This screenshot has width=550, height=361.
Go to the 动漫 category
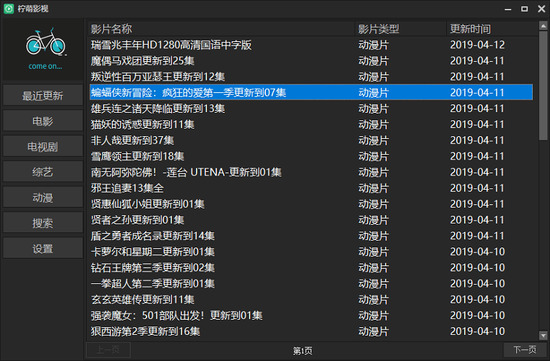tap(43, 198)
